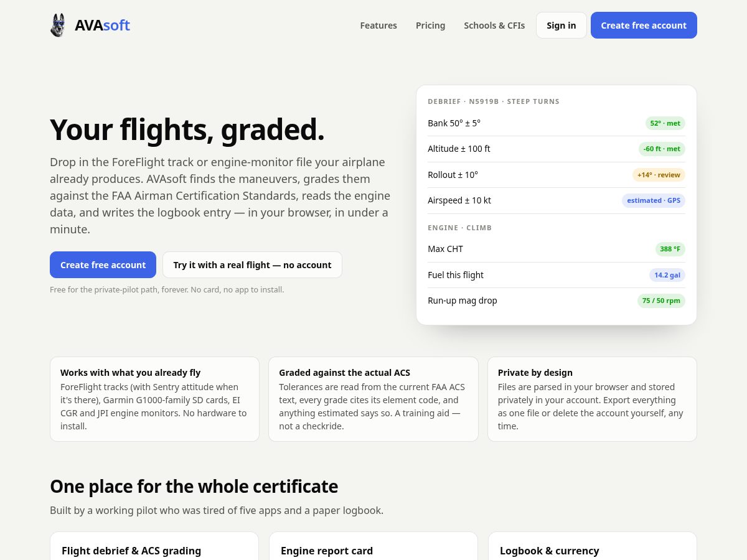Try it with a real flight button
Viewport: 747px width, 560px height.
(252, 265)
